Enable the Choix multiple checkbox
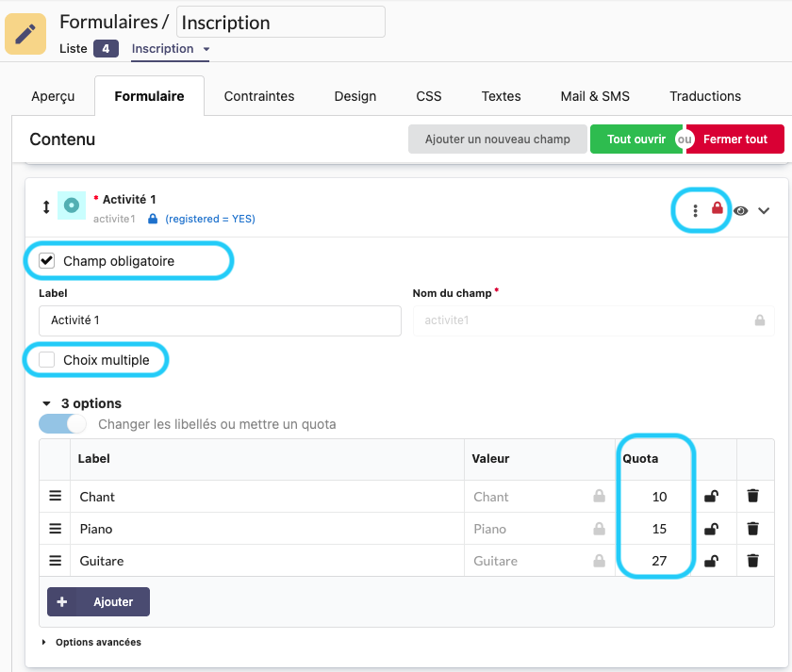792x672 pixels. (47, 360)
